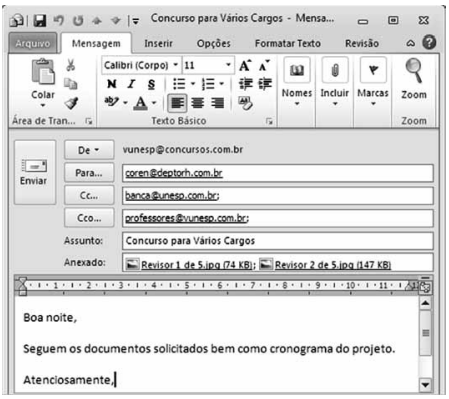Select the Format Painter brush
The image size is (449, 399).
coord(71,103)
